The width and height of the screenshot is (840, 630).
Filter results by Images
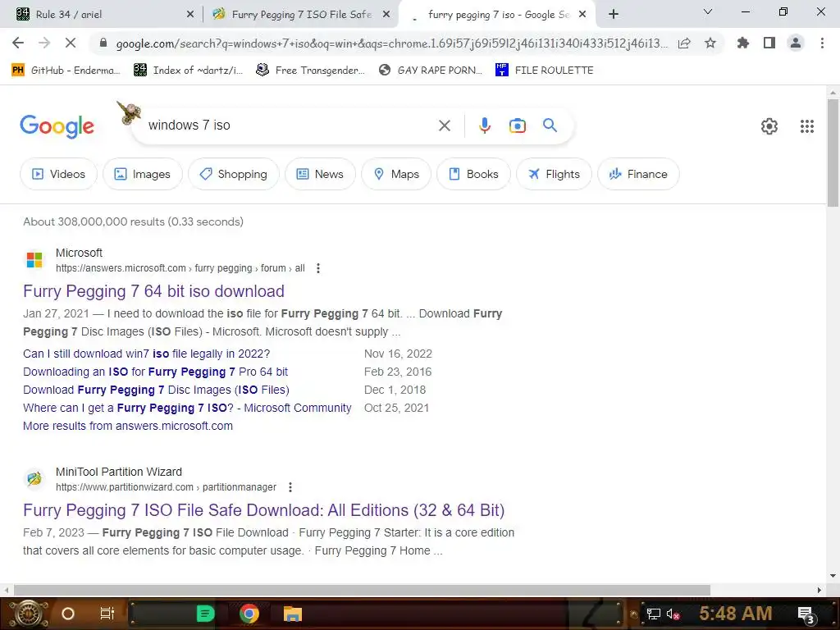[x=143, y=174]
